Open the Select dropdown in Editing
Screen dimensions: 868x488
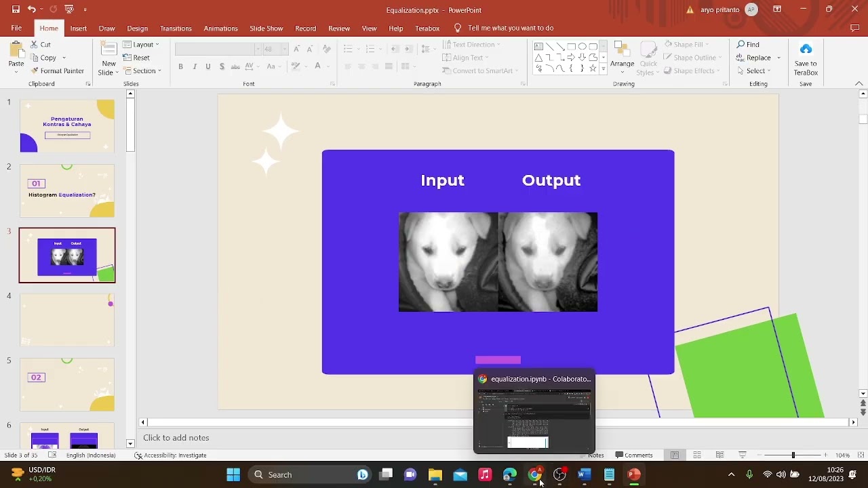[x=753, y=70]
